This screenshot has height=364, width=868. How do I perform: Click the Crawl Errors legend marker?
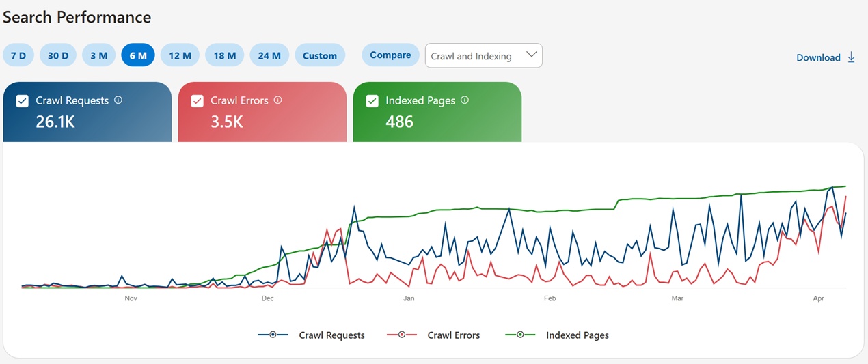tap(401, 335)
